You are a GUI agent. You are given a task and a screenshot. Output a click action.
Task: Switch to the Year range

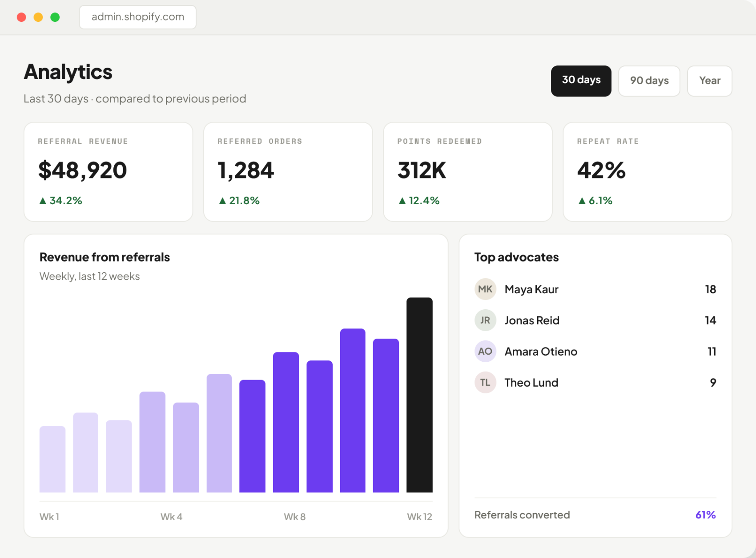[709, 81]
